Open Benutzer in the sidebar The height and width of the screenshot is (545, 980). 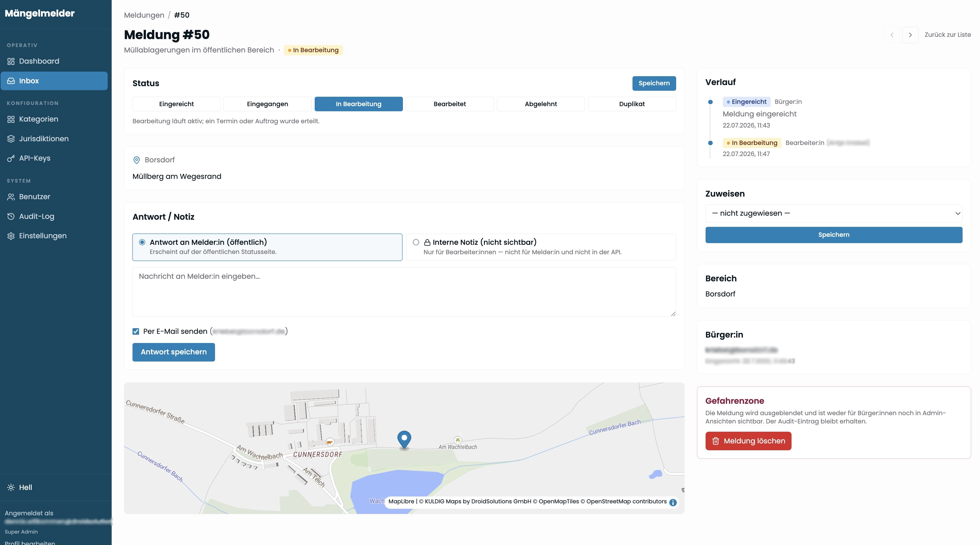coord(54,197)
